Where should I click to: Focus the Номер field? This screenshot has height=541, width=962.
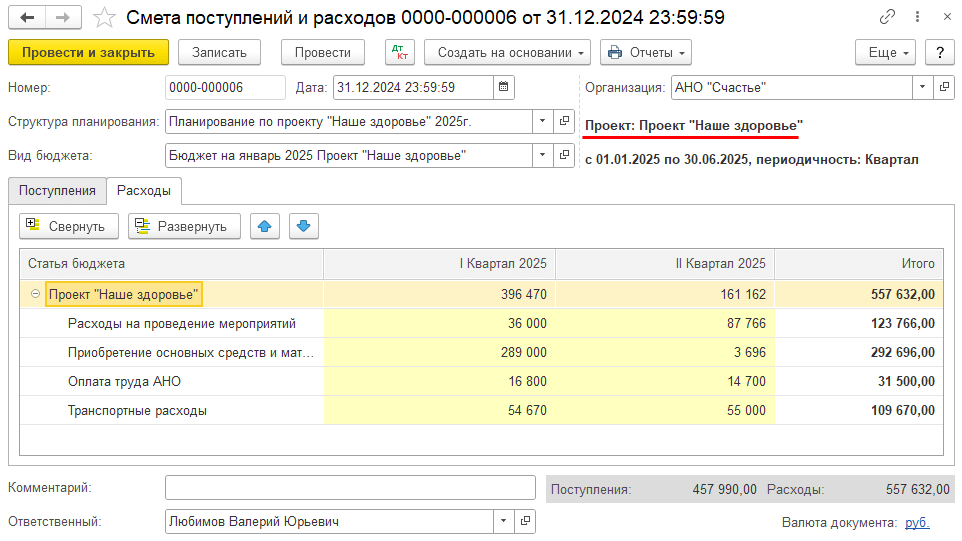point(225,87)
